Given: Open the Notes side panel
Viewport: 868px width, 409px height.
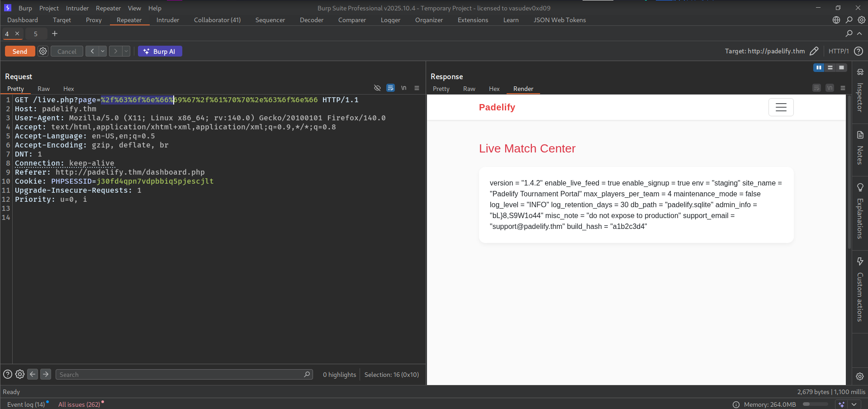Looking at the screenshot, I should (860, 148).
